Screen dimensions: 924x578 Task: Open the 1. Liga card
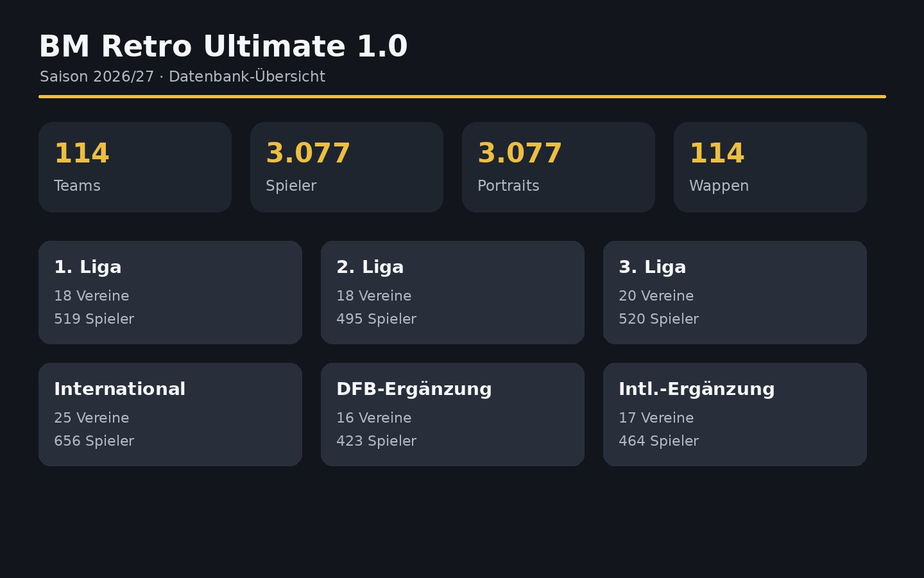click(170, 292)
